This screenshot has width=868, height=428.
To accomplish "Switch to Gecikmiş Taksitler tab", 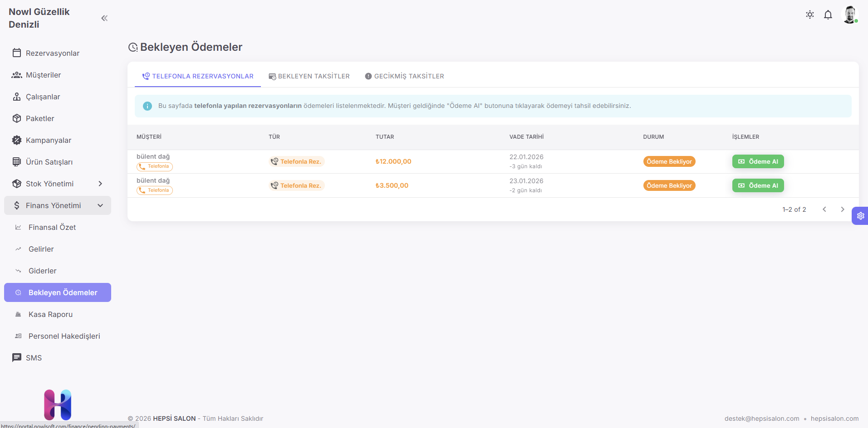I will [404, 76].
